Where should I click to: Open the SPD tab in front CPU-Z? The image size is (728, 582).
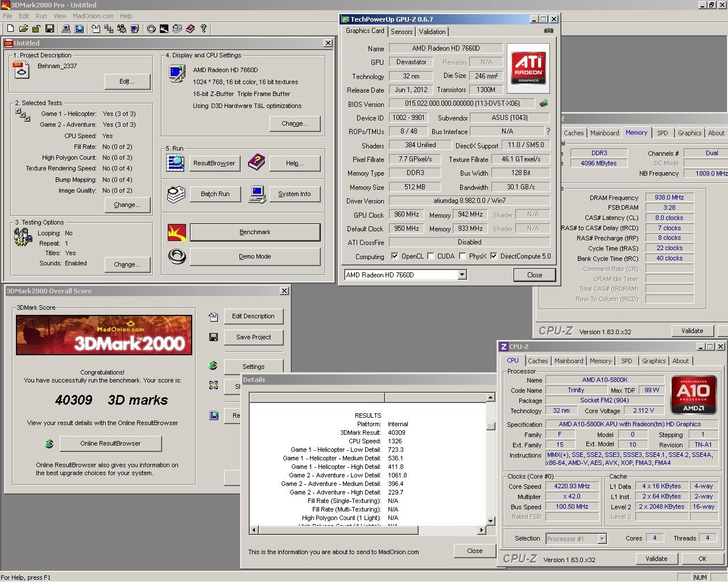coord(626,361)
